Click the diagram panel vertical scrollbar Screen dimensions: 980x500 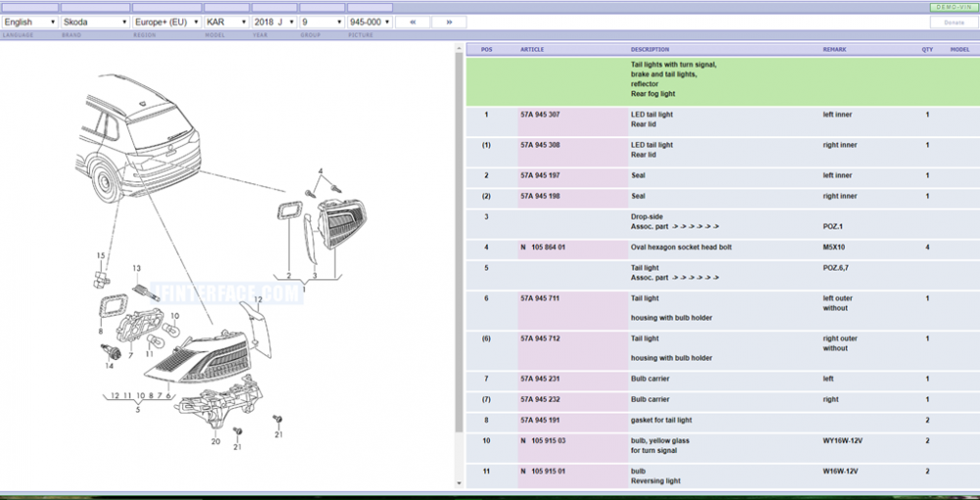click(x=458, y=245)
